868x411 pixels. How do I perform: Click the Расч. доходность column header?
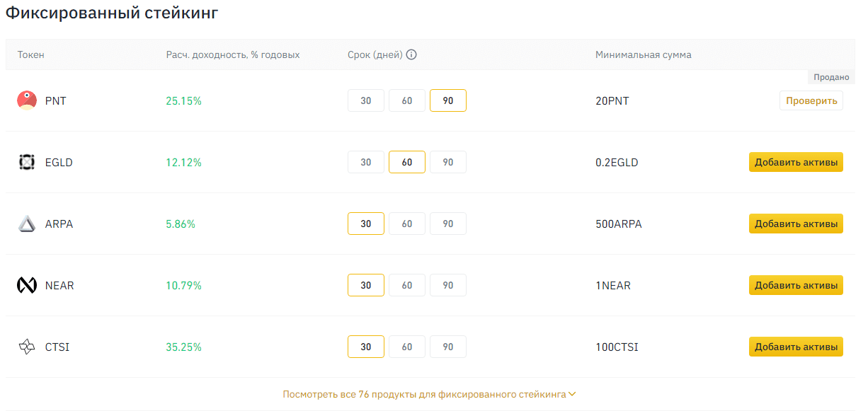tap(232, 54)
